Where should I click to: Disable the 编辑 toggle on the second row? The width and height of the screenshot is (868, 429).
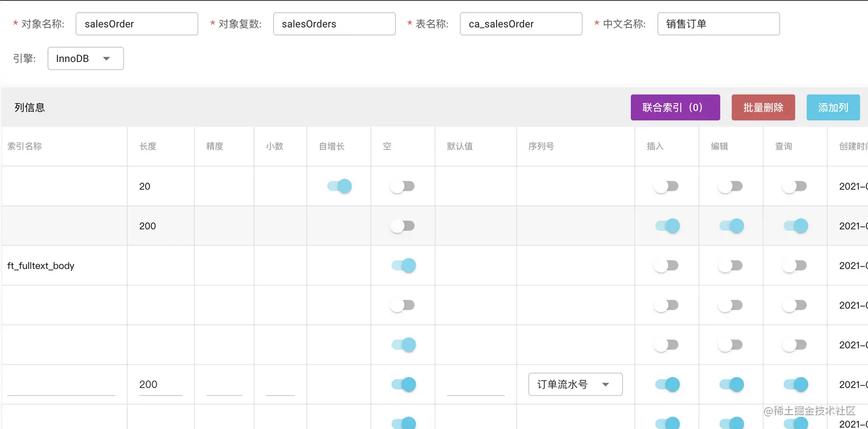[730, 226]
